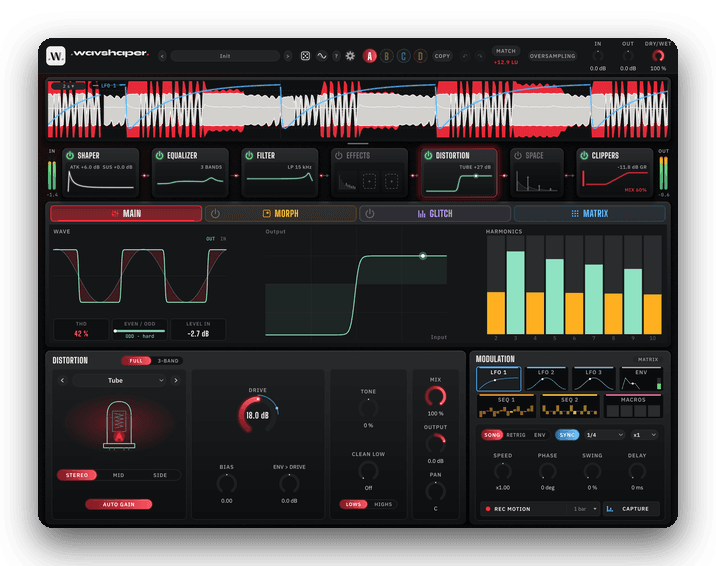
Task: Select RETRIG trigger mode
Action: coord(516,435)
